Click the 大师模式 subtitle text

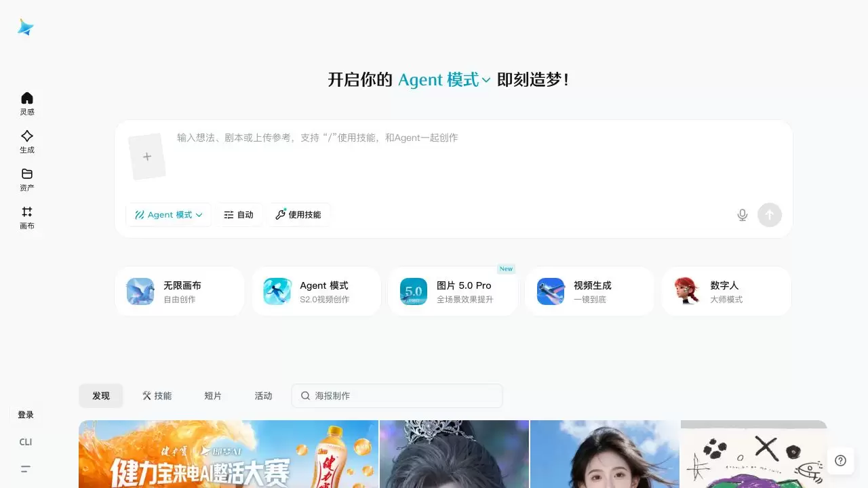click(x=726, y=300)
